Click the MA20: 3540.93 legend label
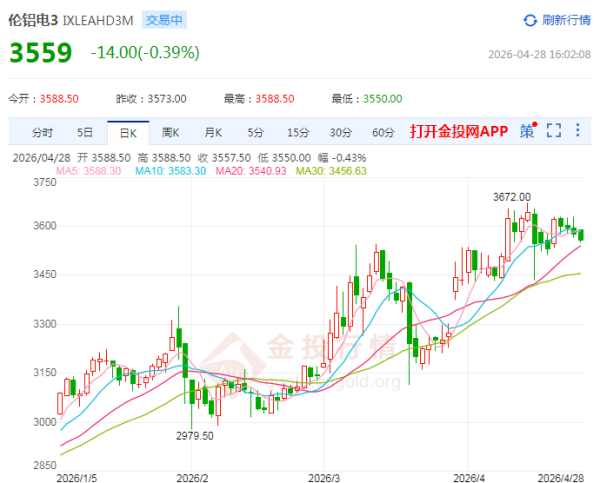 point(251,171)
